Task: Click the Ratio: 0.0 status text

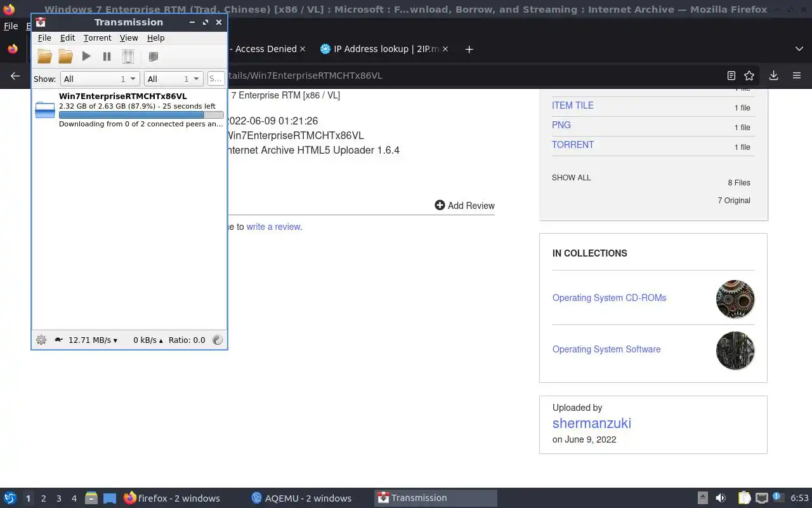Action: click(x=187, y=340)
